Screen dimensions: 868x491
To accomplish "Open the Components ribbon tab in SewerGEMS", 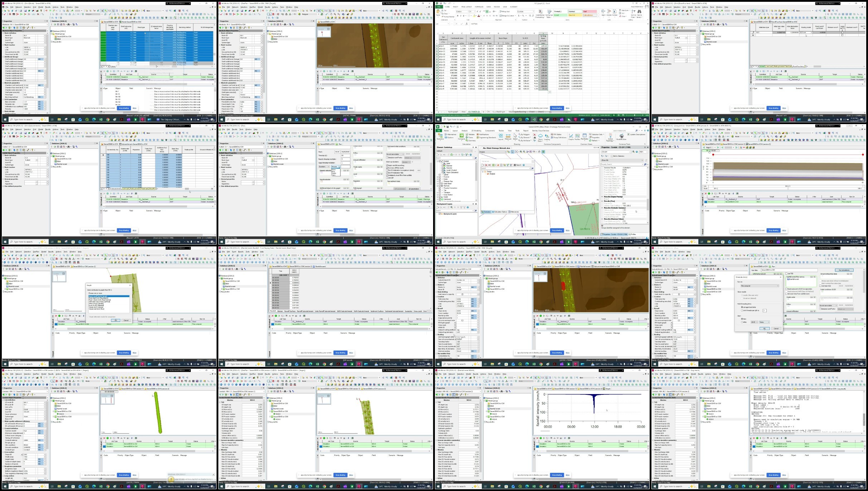I will click(x=490, y=131).
